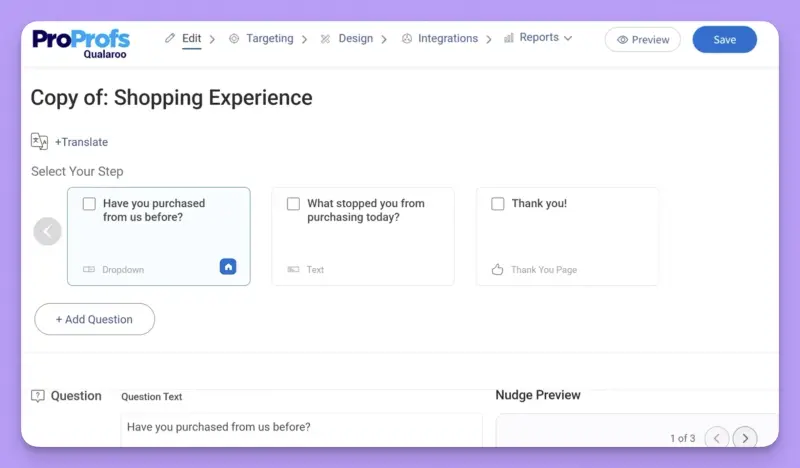The width and height of the screenshot is (800, 468).
Task: Click the chevron after Integrations
Action: (488, 39)
